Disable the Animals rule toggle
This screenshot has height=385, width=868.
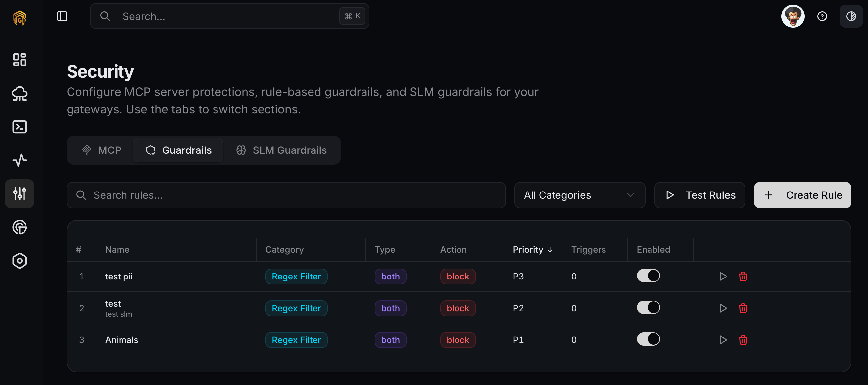point(648,339)
